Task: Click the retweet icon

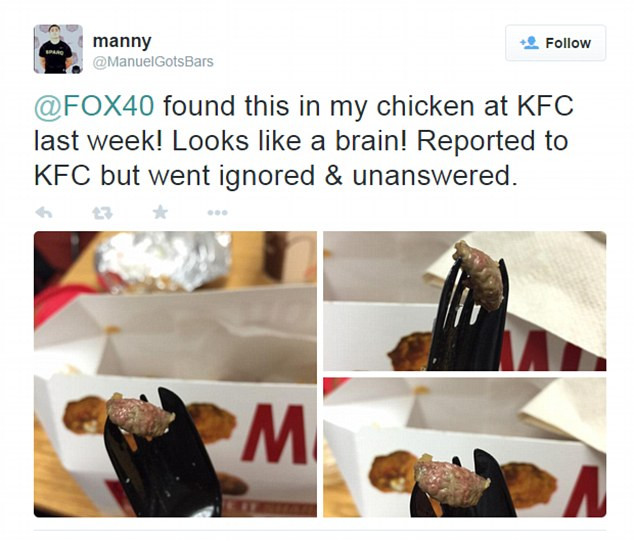Action: [102, 212]
